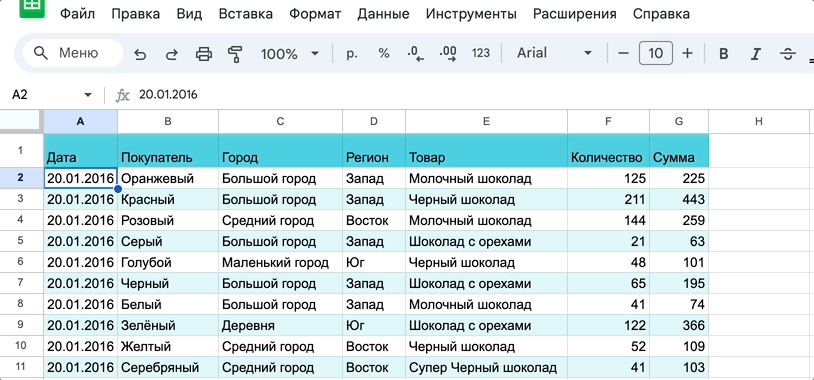Click the fill handle dot of cell A2

[x=117, y=189]
